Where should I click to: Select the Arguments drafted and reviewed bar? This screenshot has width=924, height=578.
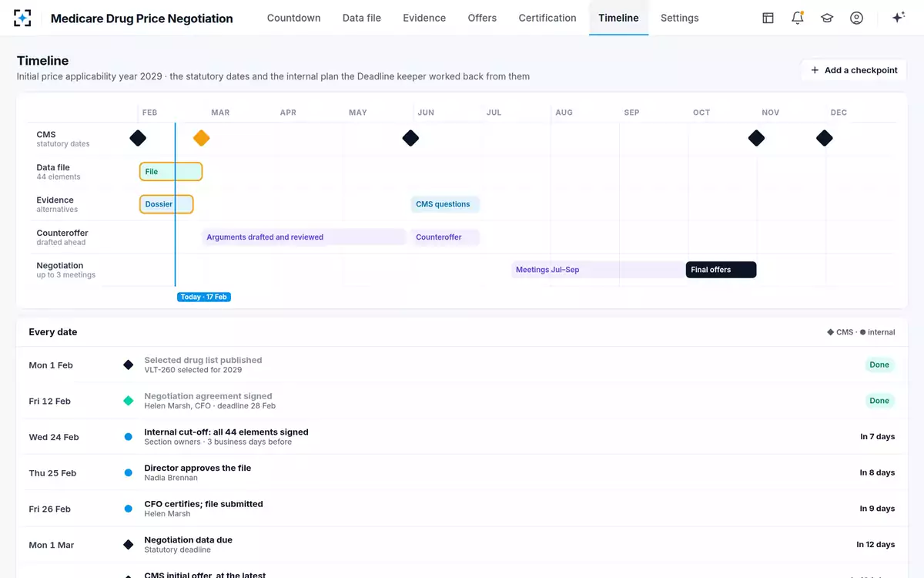(x=303, y=237)
